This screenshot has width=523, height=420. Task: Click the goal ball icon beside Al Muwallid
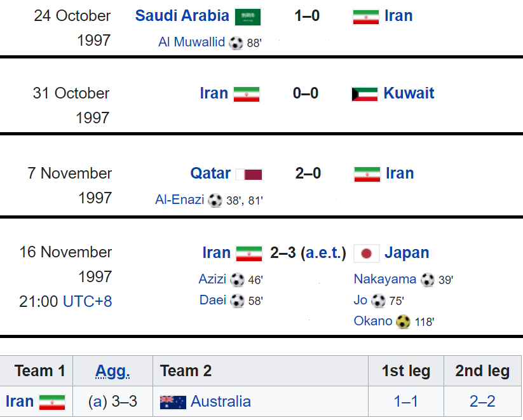[x=236, y=43]
